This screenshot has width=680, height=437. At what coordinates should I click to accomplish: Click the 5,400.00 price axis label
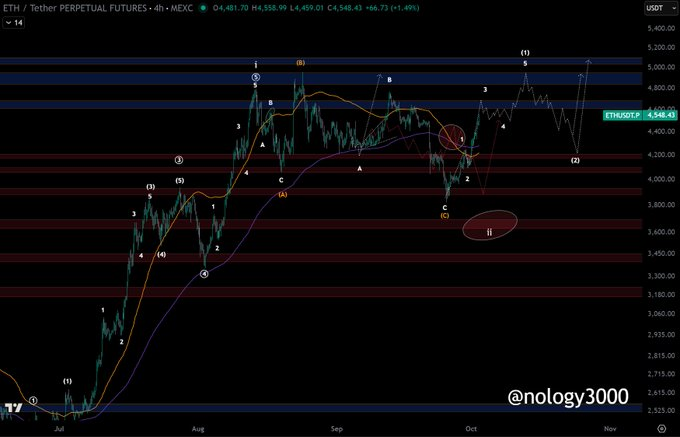click(x=661, y=28)
